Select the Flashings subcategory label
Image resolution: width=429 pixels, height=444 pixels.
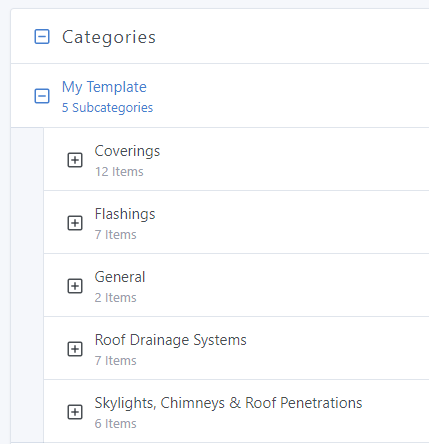click(x=125, y=214)
